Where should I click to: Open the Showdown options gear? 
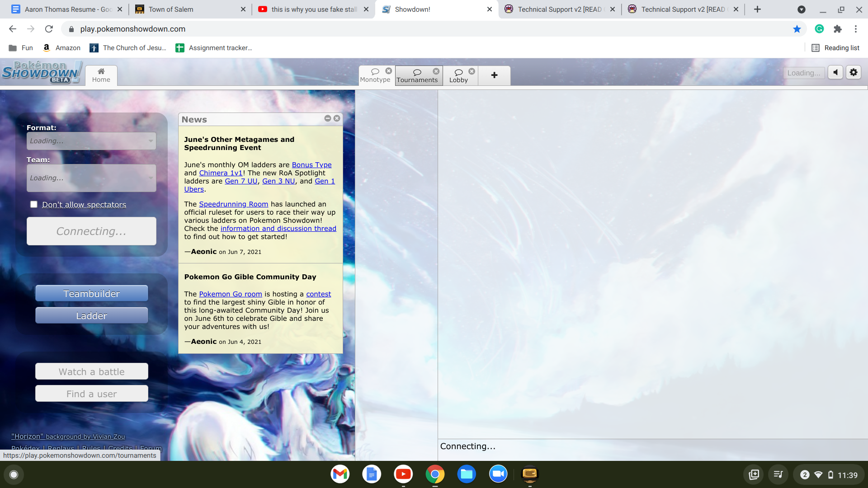854,72
